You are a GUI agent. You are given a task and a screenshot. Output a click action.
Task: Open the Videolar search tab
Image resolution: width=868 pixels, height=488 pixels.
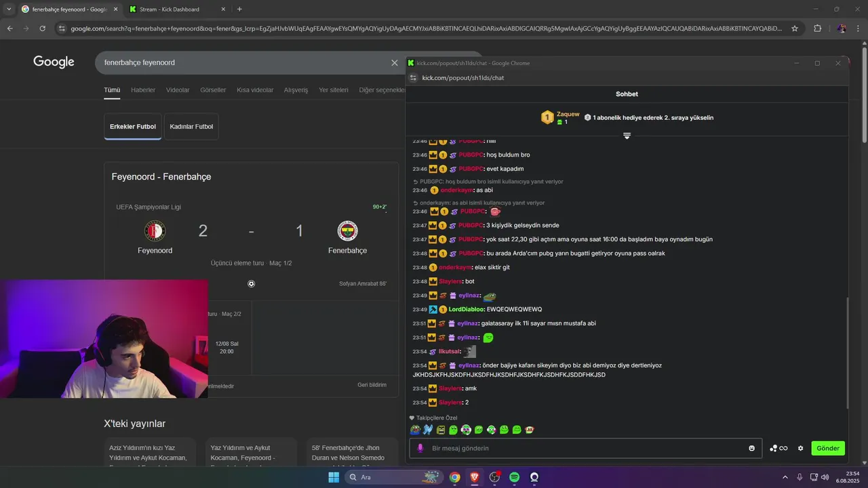178,90
